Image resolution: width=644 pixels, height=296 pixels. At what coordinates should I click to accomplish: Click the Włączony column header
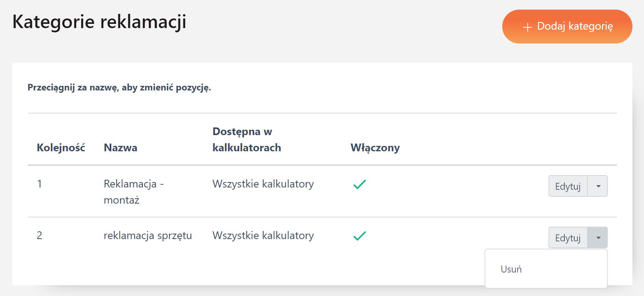pyautogui.click(x=375, y=148)
